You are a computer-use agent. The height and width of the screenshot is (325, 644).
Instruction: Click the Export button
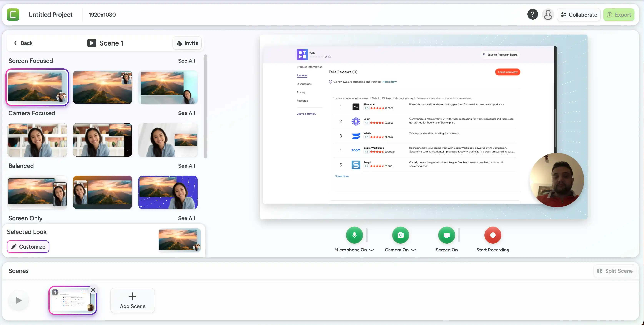[x=619, y=14]
